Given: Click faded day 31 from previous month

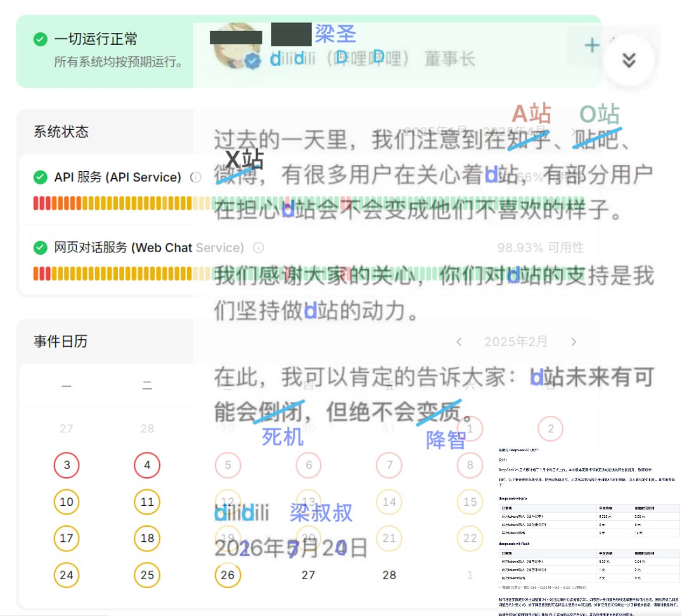Looking at the screenshot, I should coord(389,428).
